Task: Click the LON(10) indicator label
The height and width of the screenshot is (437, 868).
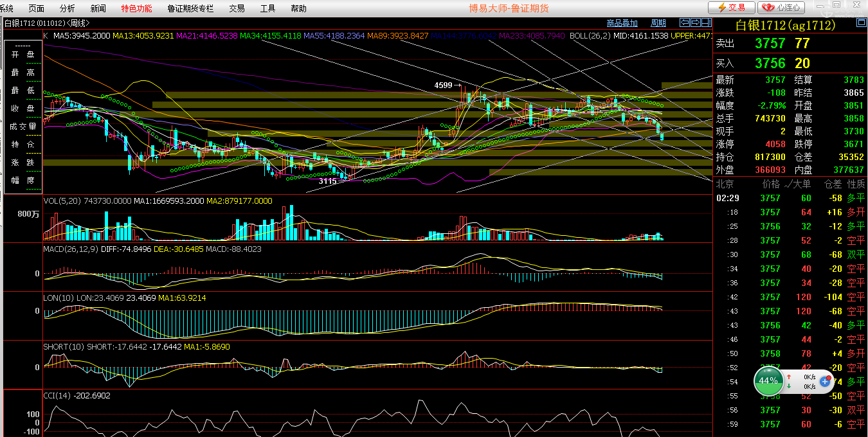Action: (x=59, y=298)
